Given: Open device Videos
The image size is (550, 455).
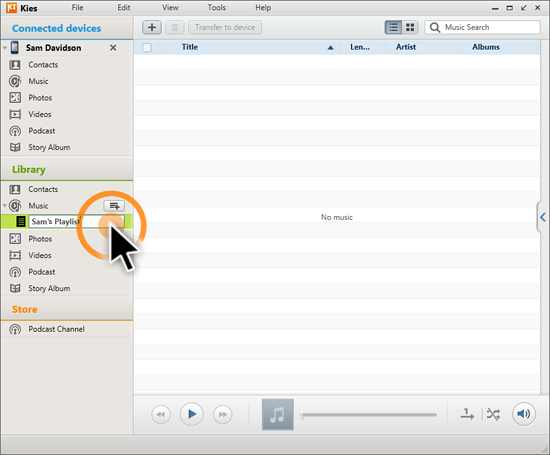Looking at the screenshot, I should (x=40, y=114).
